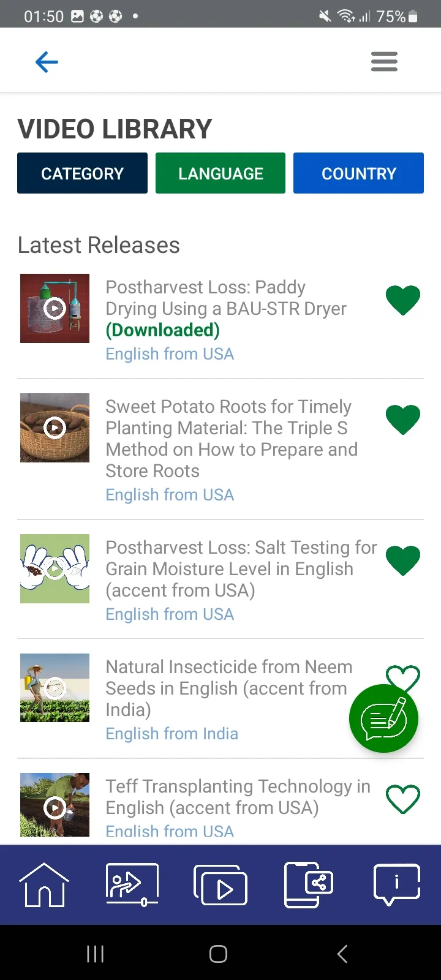Open the CATEGORY filter
The height and width of the screenshot is (980, 441).
(82, 173)
